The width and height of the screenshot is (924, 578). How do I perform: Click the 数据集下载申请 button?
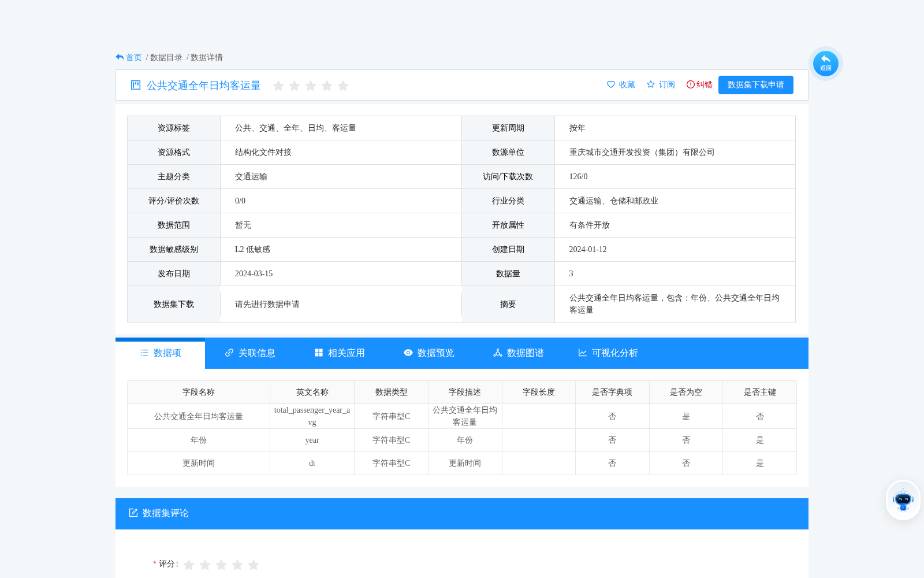click(x=756, y=85)
